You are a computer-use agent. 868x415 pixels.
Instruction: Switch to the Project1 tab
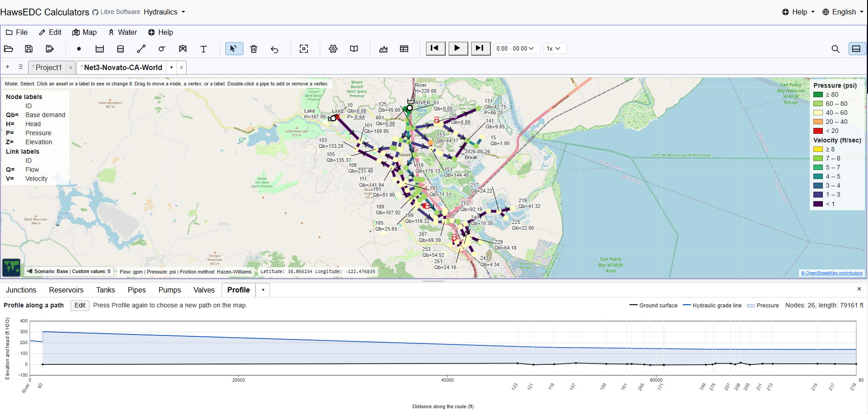click(48, 67)
